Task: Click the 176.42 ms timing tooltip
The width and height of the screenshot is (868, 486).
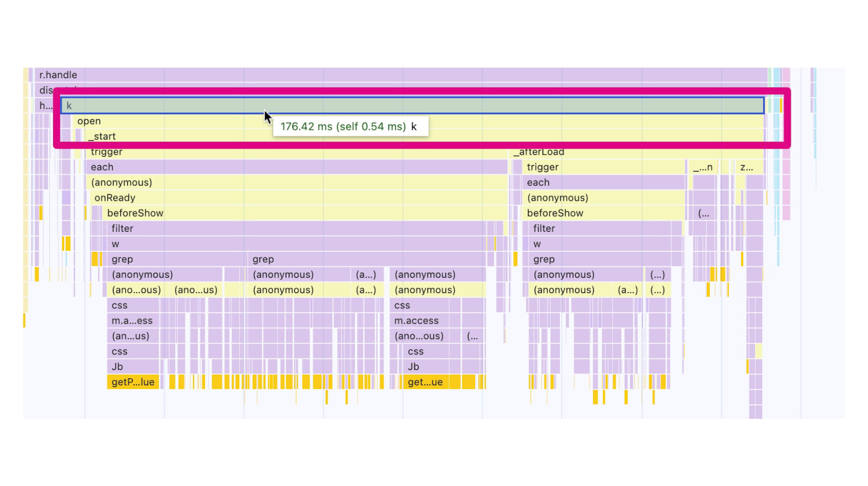Action: (x=350, y=127)
